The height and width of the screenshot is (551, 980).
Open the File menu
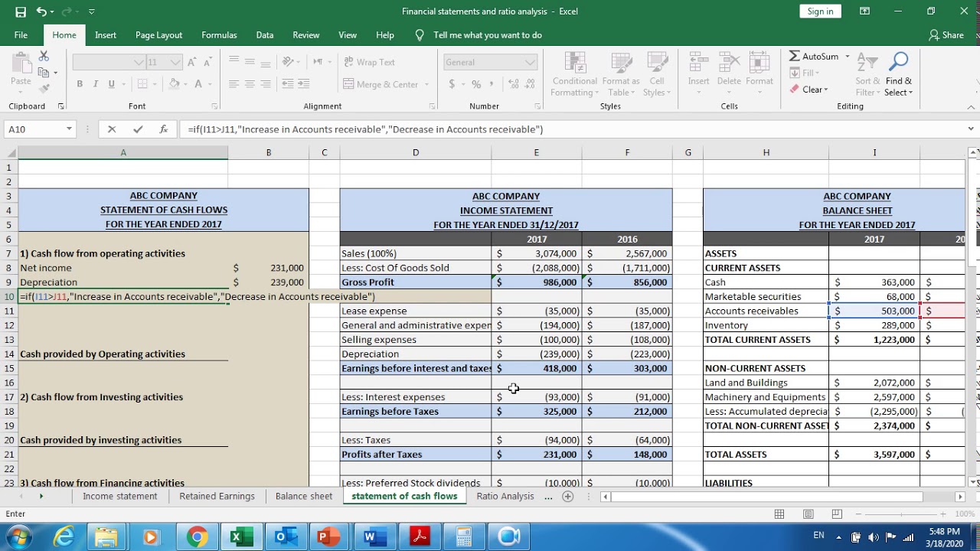[x=21, y=35]
